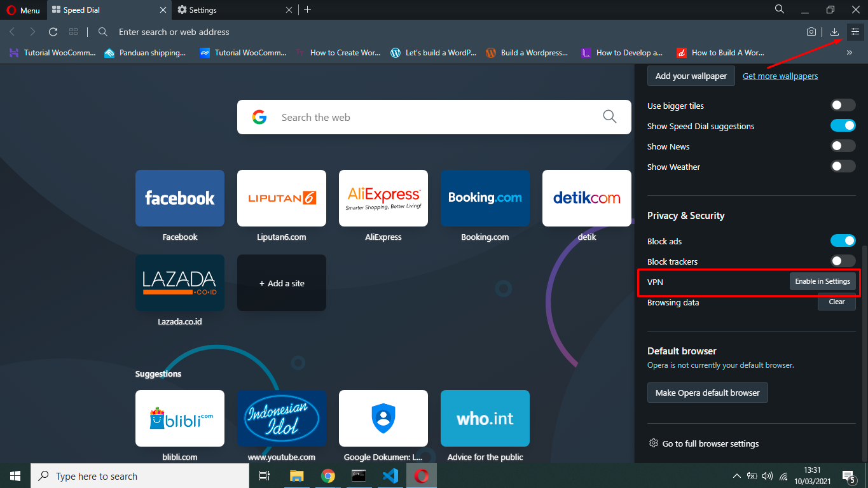Open the volume speaker tray icon
This screenshot has width=868, height=488.
[767, 476]
